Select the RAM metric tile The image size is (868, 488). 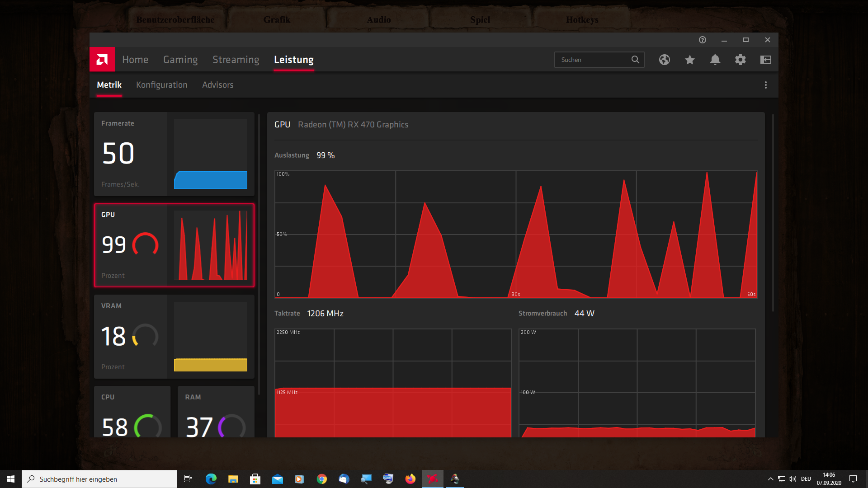[x=216, y=412]
